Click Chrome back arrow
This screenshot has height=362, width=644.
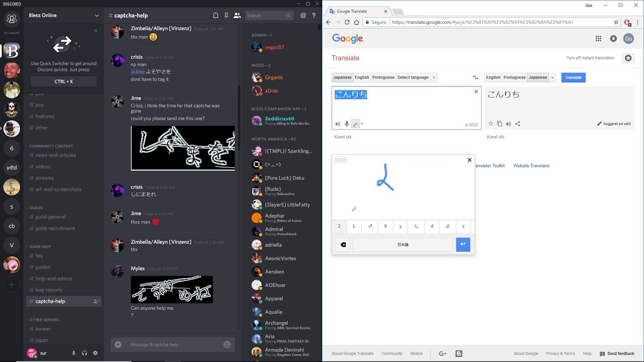[328, 22]
